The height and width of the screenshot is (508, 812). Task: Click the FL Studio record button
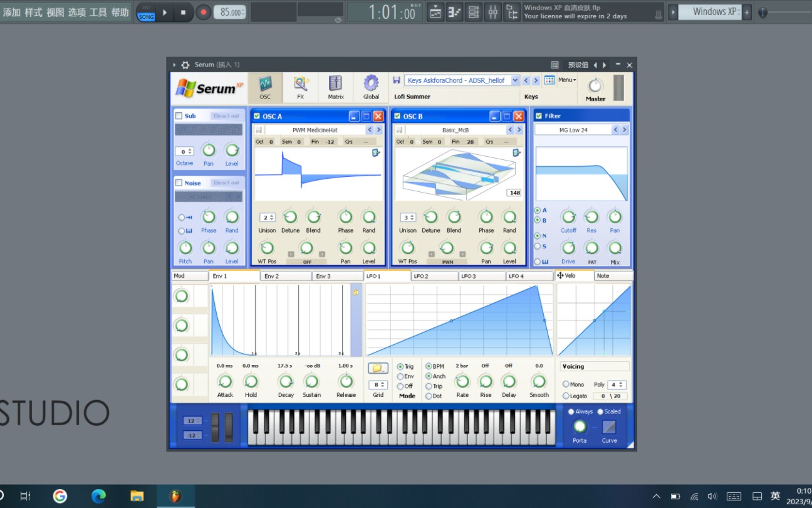point(203,12)
